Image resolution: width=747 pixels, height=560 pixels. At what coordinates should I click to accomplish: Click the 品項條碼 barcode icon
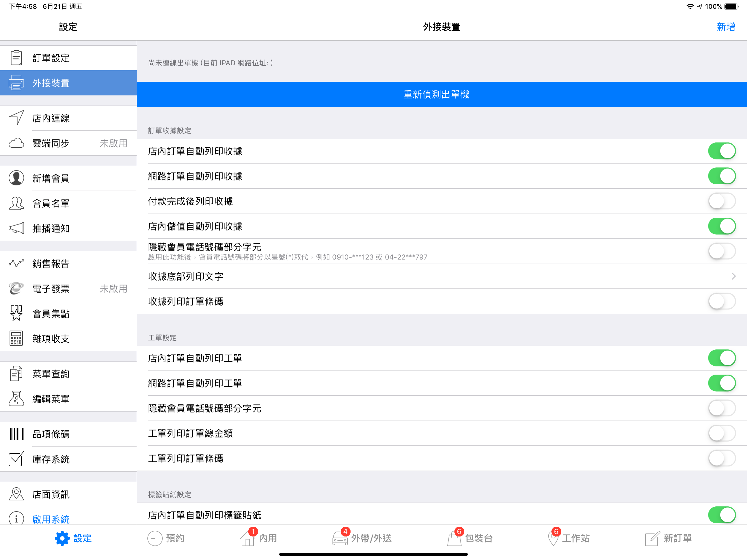coord(16,434)
